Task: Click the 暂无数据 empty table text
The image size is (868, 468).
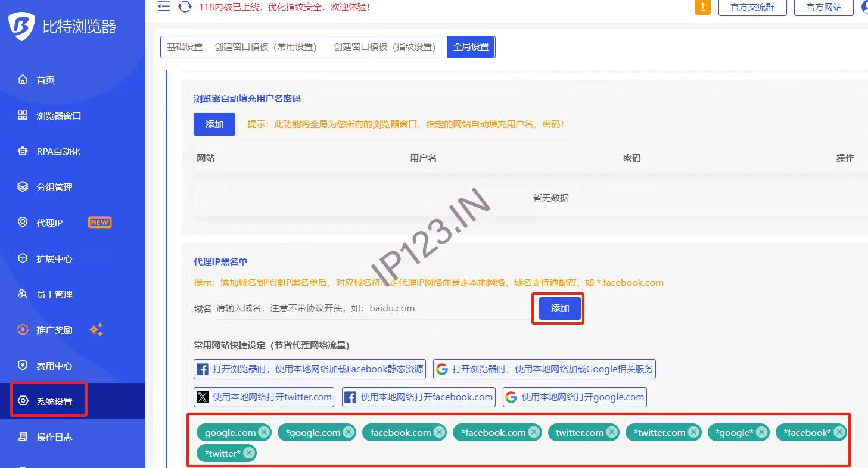Action: 550,198
